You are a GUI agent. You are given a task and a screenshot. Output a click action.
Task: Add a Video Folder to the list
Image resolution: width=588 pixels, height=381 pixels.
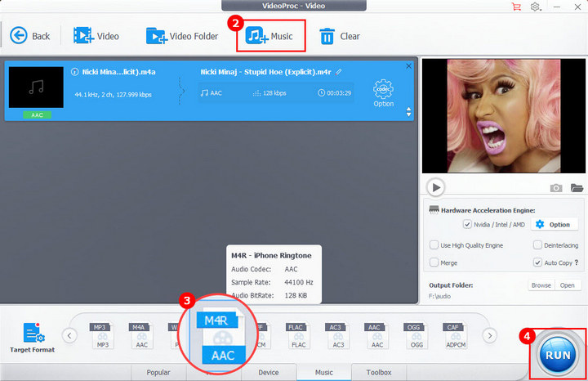182,36
